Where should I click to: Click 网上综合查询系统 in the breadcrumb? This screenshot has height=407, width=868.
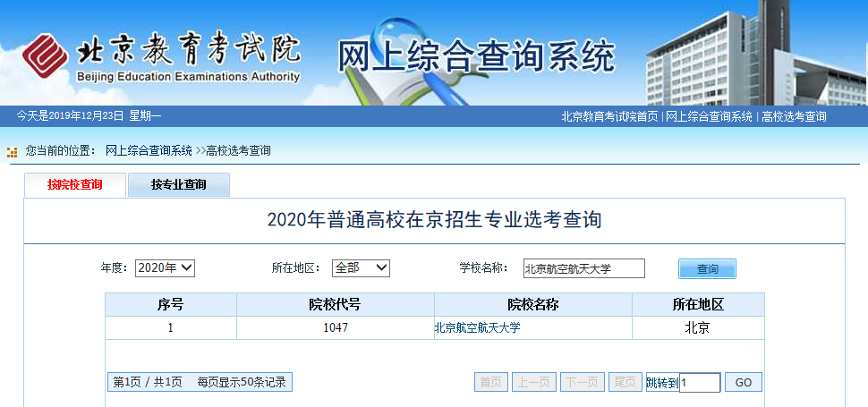149,150
